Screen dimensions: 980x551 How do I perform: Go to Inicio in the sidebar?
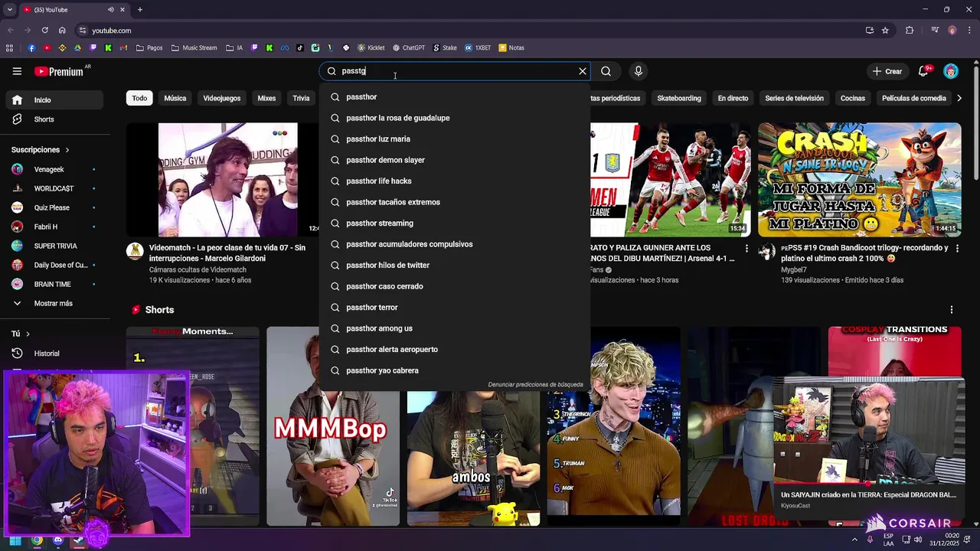click(x=54, y=100)
